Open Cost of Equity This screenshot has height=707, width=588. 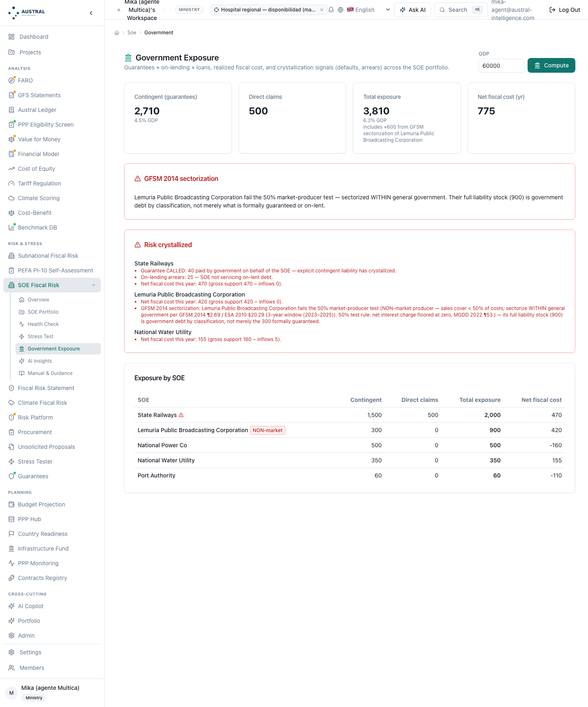pos(52,169)
